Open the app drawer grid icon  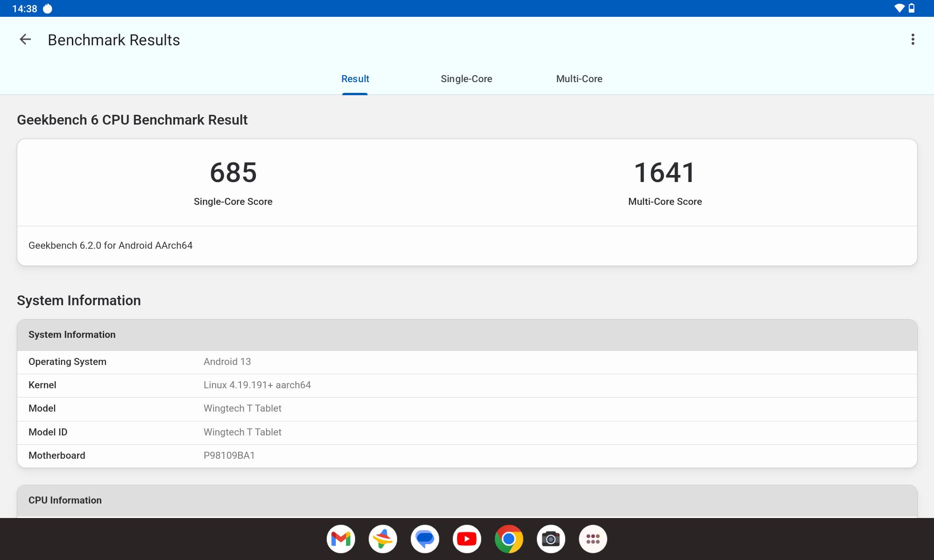593,539
